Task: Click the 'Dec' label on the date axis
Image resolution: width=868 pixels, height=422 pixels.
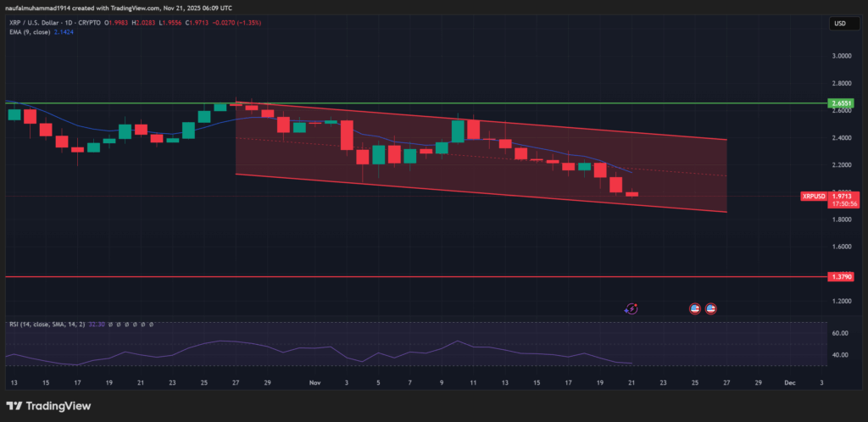Action: (x=789, y=382)
